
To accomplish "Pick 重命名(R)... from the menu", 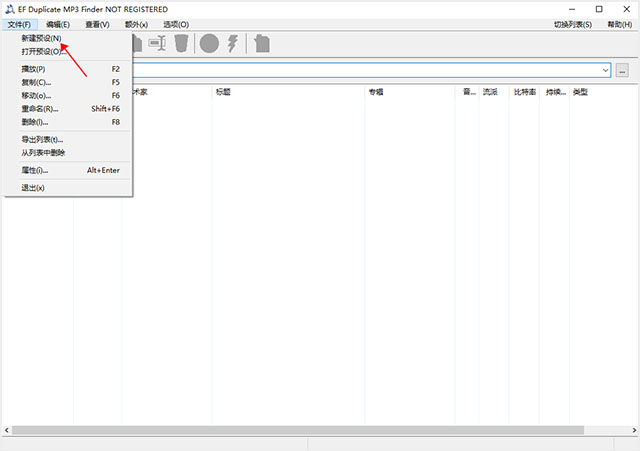I will click(x=40, y=108).
